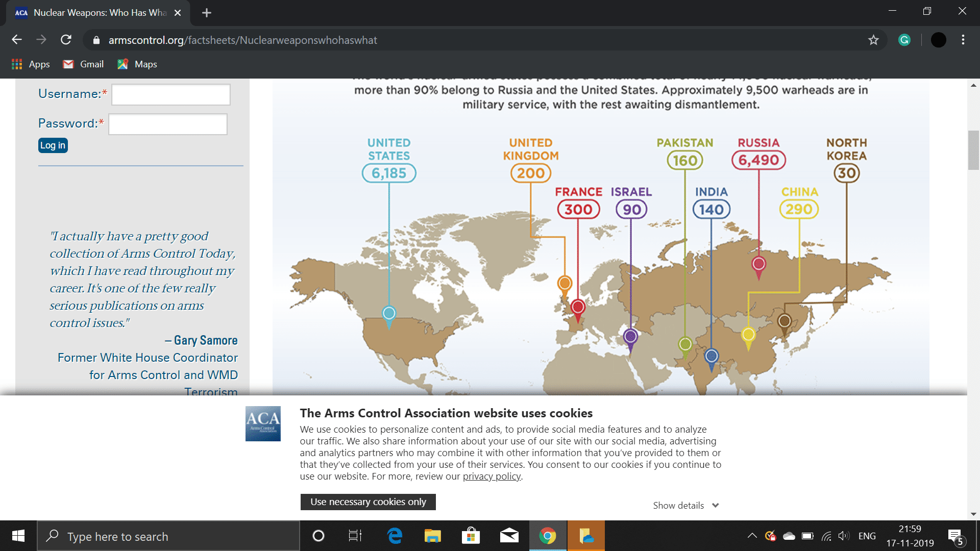Click the Grammarly extension icon

(x=904, y=40)
